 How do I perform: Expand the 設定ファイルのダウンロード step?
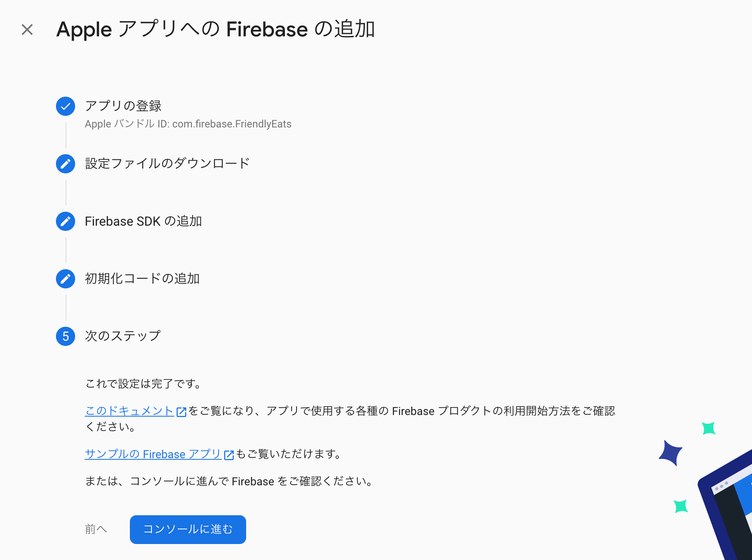(x=167, y=163)
